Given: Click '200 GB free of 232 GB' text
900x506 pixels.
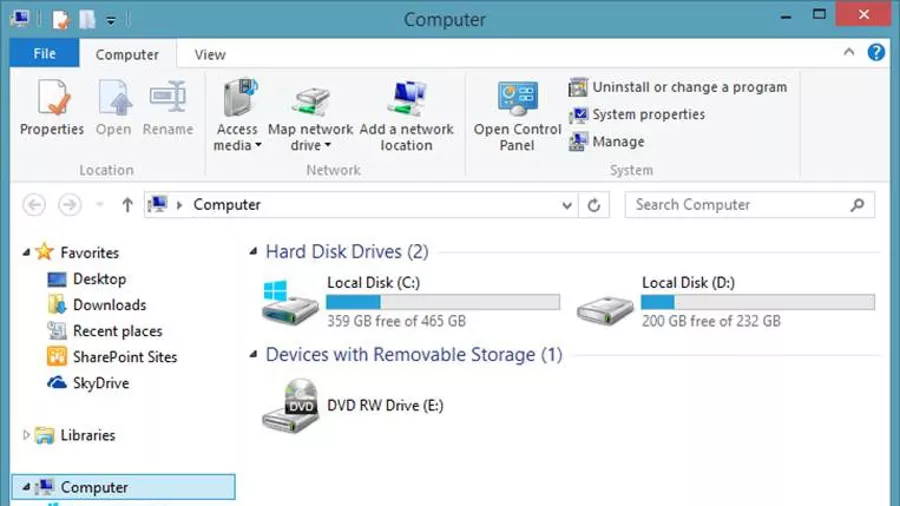Looking at the screenshot, I should (x=711, y=321).
